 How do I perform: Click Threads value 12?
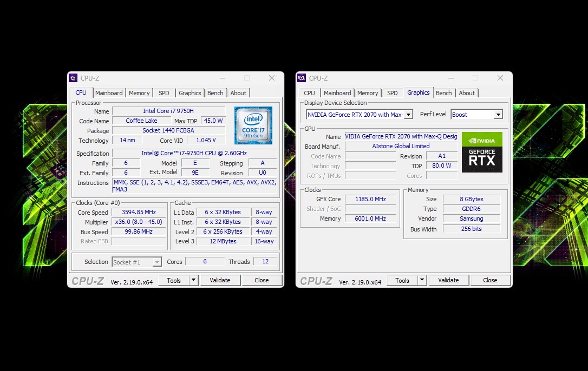point(265,262)
